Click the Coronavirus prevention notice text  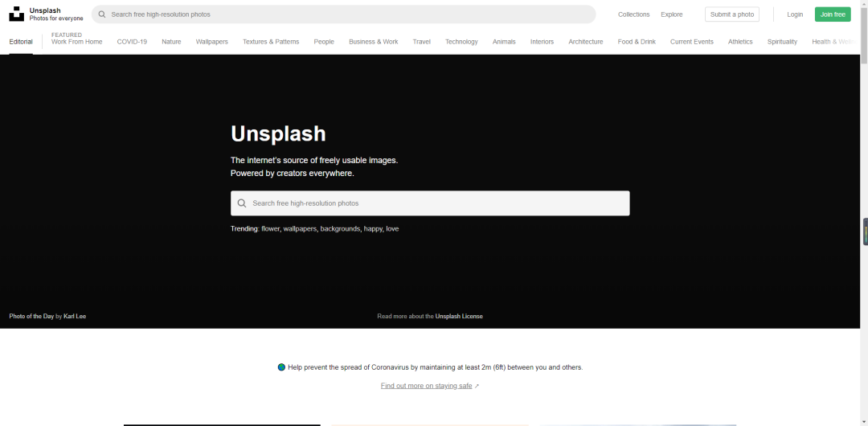point(435,367)
